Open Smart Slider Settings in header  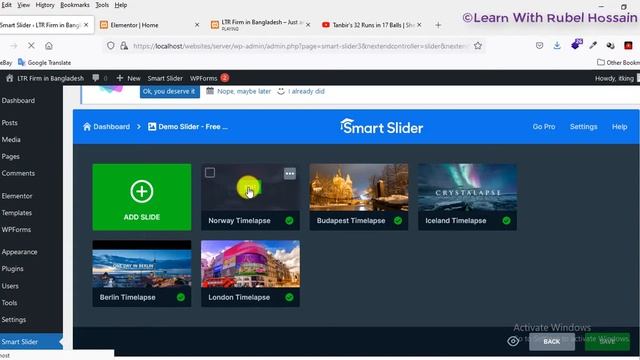(583, 127)
